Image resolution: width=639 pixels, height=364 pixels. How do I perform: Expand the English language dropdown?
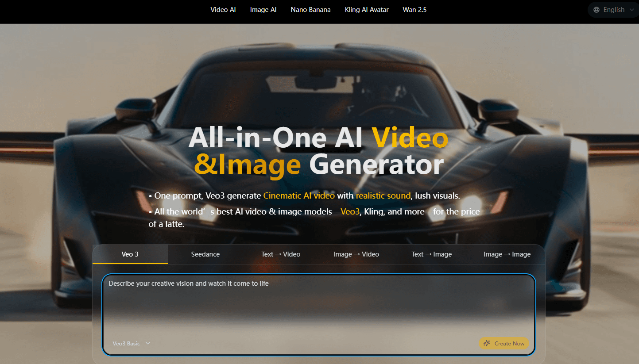click(x=613, y=10)
